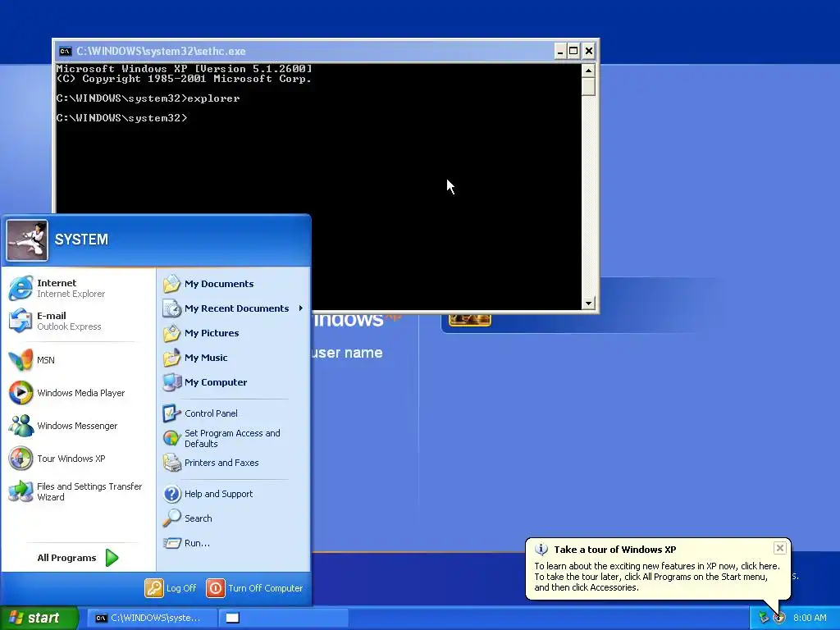This screenshot has width=840, height=630.
Task: Click the blank taskbar window button
Action: click(283, 618)
